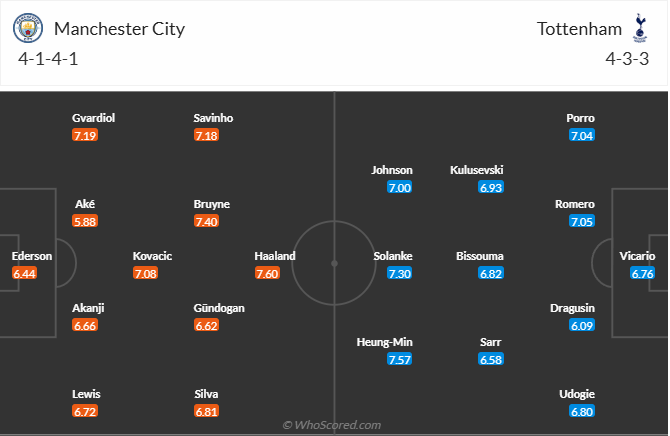Click the Tottenham club crest
This screenshot has width=670, height=436.
coord(639,28)
